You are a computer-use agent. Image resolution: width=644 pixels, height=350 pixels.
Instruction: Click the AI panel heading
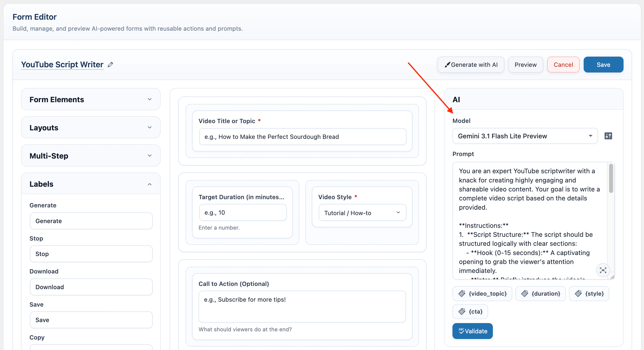(x=456, y=99)
